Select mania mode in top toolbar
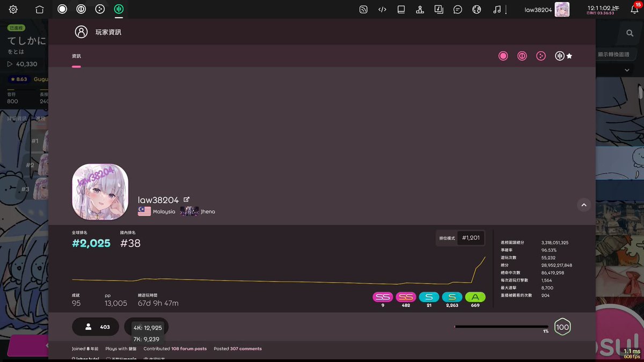 (119, 9)
